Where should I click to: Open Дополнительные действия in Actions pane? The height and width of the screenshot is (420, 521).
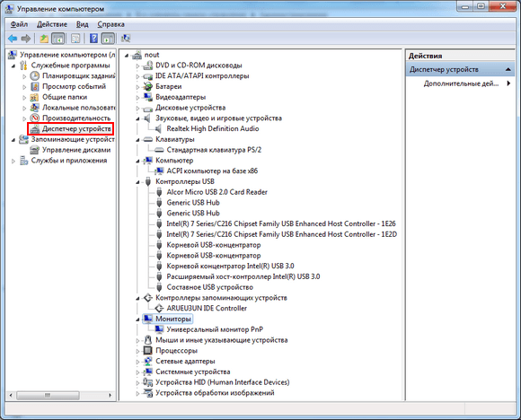point(461,83)
